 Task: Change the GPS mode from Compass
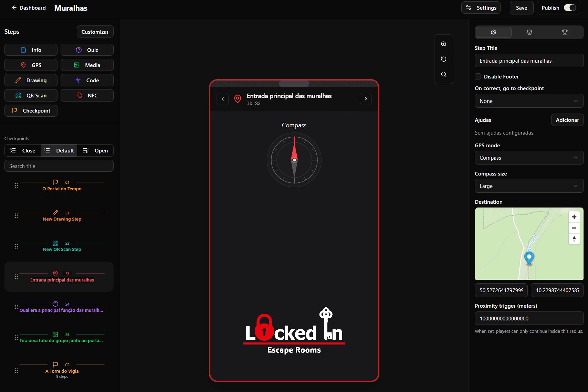point(529,158)
